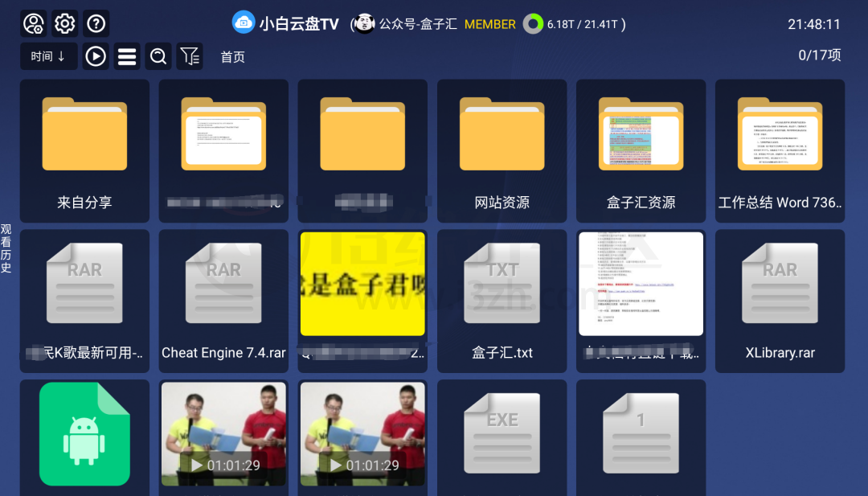
Task: Open the 盒子汇资源 folder
Action: (641, 150)
